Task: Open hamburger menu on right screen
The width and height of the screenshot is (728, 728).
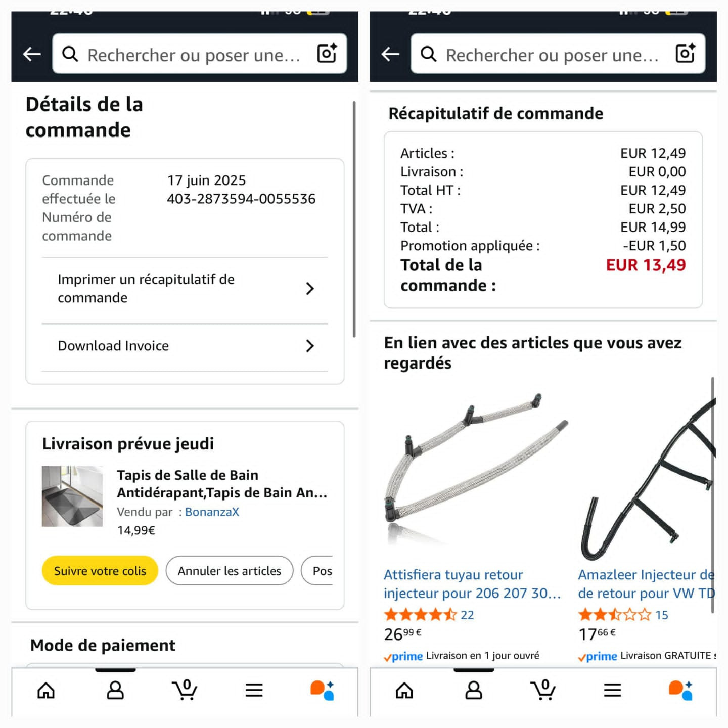Action: tap(612, 690)
